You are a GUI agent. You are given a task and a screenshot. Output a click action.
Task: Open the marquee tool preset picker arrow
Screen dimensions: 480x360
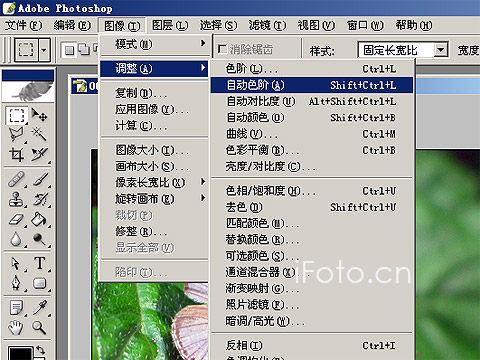pos(44,50)
